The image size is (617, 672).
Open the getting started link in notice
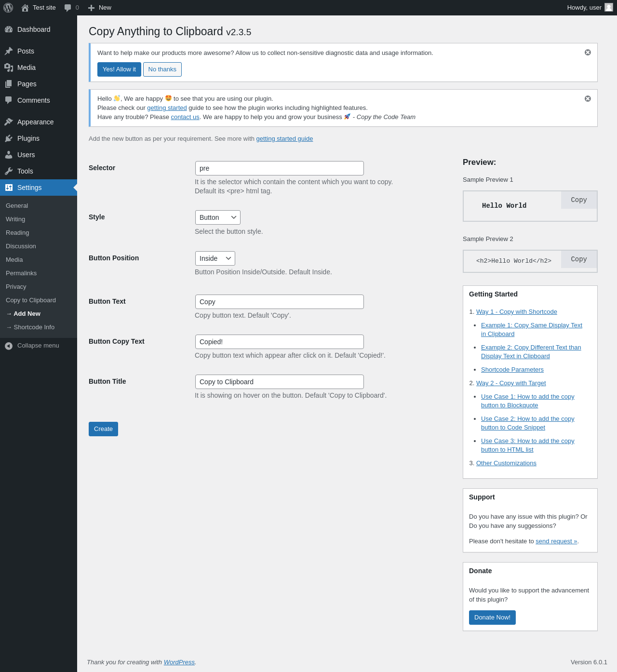tap(167, 108)
